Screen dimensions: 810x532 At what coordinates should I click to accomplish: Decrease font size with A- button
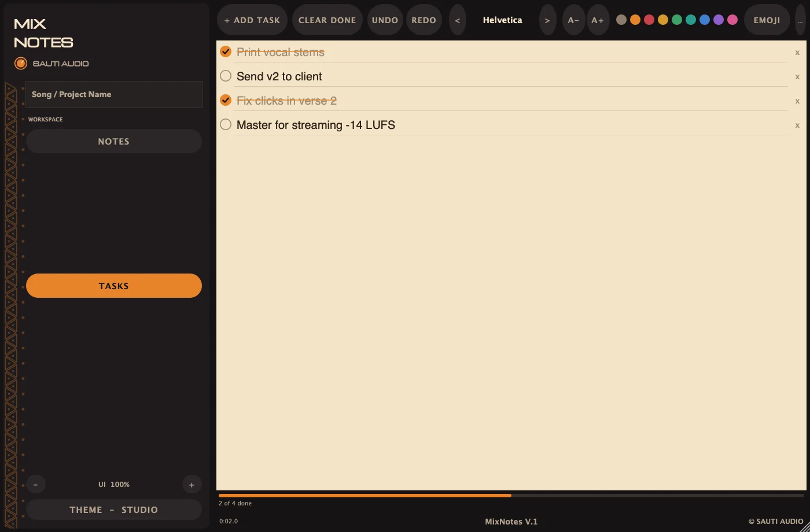click(x=573, y=20)
